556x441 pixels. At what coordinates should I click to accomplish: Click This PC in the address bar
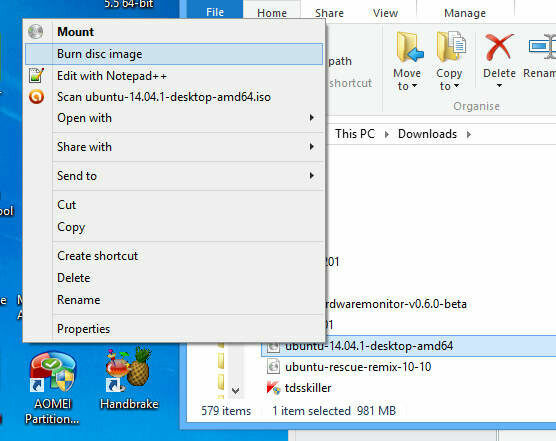coord(355,134)
